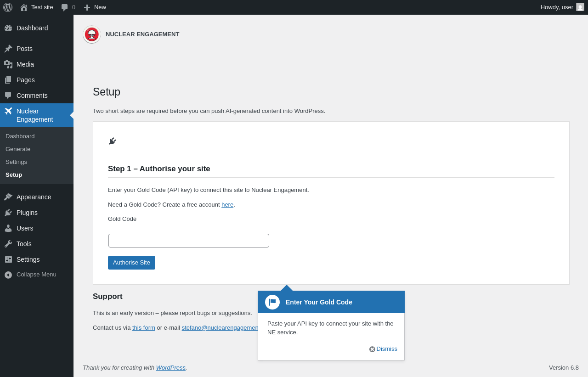This screenshot has height=377, width=588.
Task: Click the Settings sliders icon in sidebar
Action: [x=8, y=259]
